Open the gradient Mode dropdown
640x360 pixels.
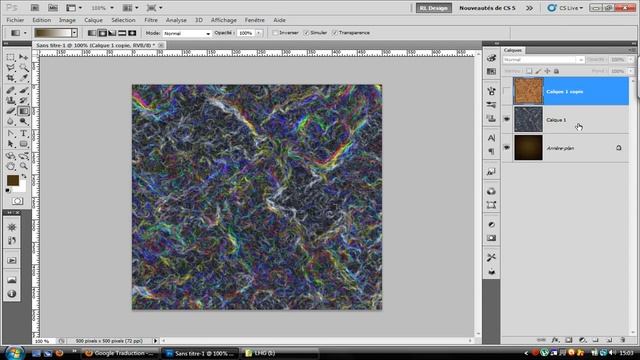187,33
